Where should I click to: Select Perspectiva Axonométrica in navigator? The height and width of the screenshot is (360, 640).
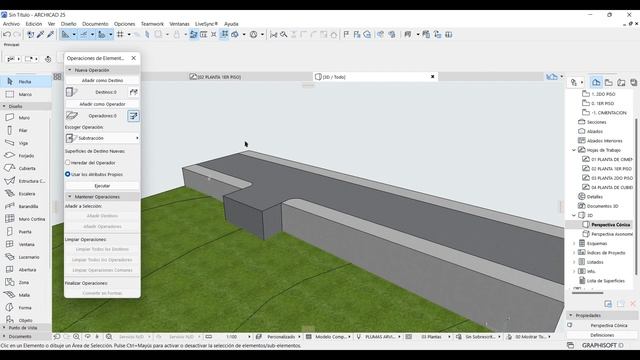(611, 234)
